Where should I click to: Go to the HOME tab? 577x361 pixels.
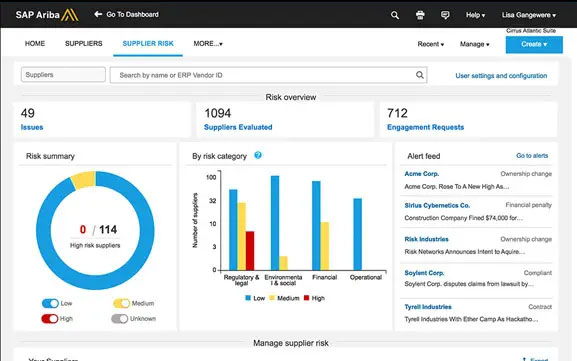(35, 44)
